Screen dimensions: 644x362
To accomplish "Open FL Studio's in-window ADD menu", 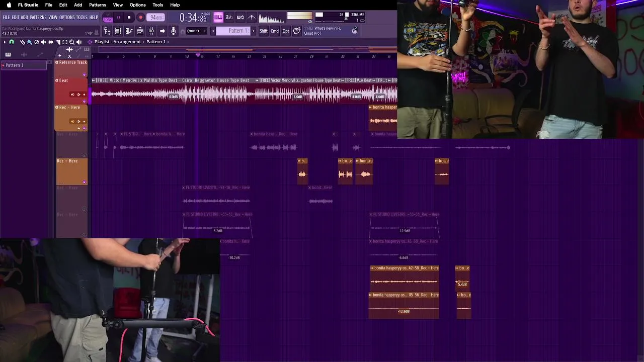I will [x=24, y=18].
